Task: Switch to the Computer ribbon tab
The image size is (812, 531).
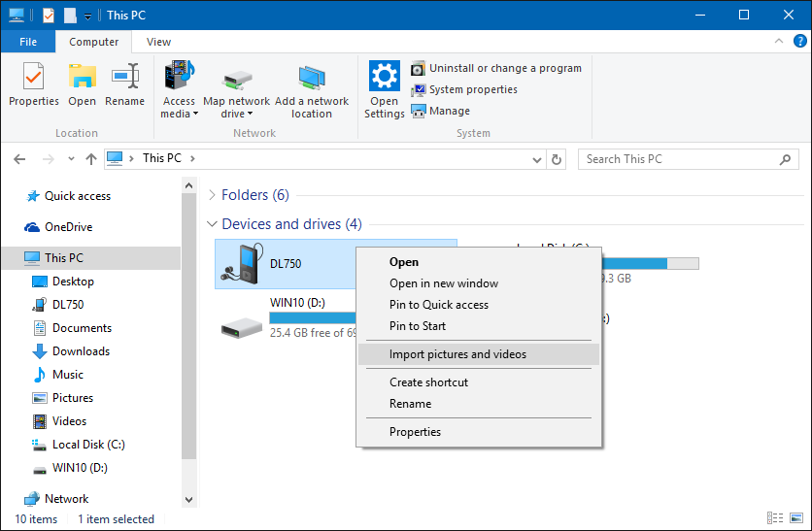Action: pyautogui.click(x=94, y=42)
